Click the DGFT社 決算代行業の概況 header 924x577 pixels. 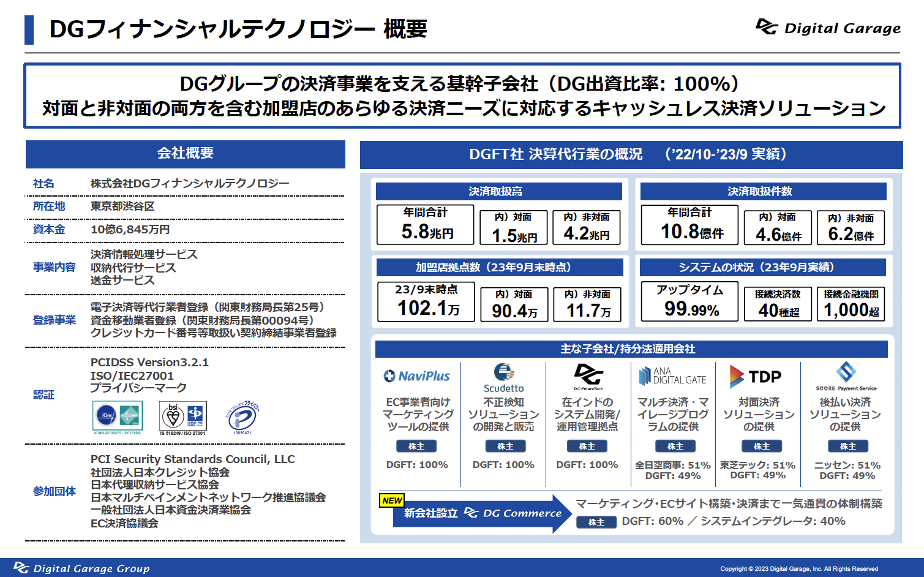click(631, 154)
